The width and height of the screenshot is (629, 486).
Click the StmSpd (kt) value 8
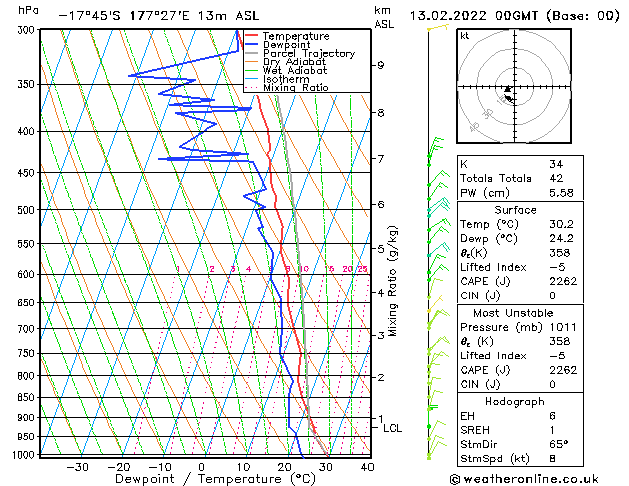tap(552, 458)
